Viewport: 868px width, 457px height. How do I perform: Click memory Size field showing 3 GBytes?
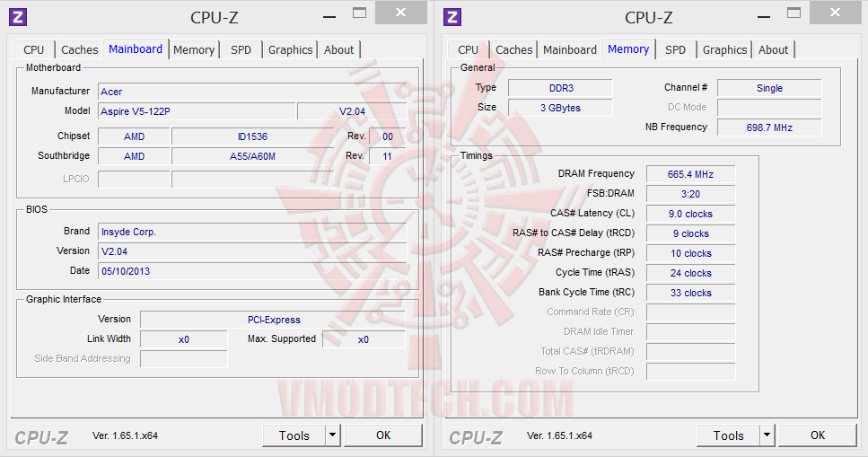click(x=561, y=108)
